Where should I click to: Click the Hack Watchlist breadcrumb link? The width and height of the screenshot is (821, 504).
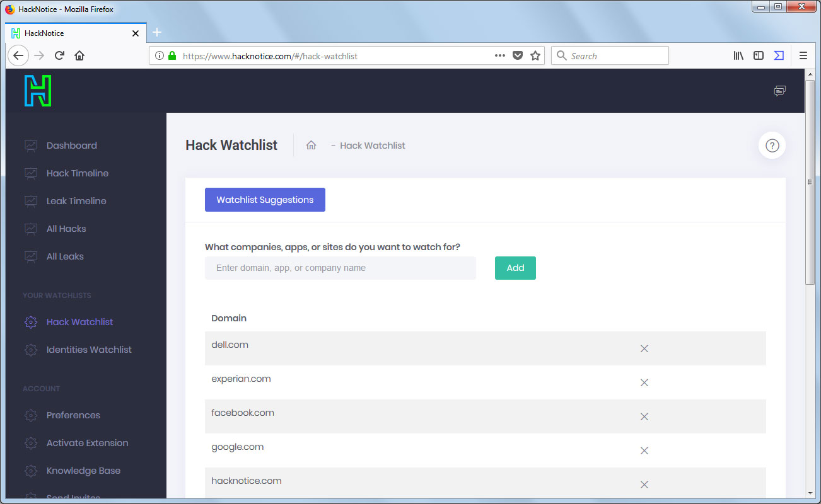pyautogui.click(x=372, y=146)
